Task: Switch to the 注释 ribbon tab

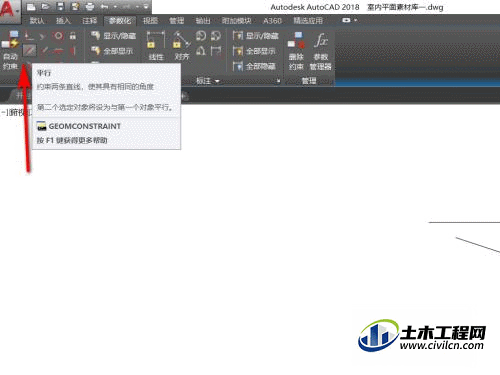Action: 90,21
